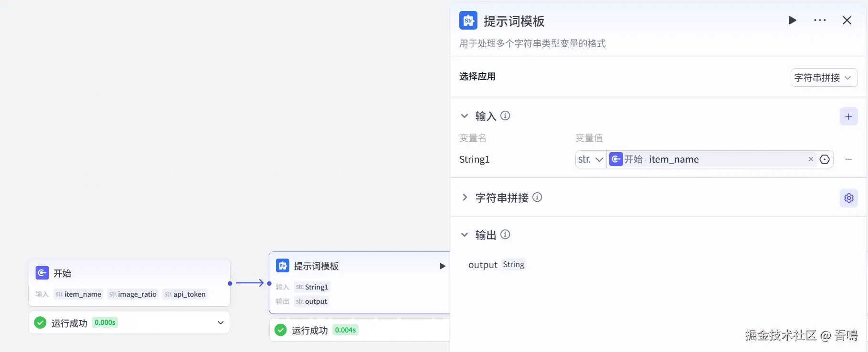Add a new input variable with plus

(848, 117)
